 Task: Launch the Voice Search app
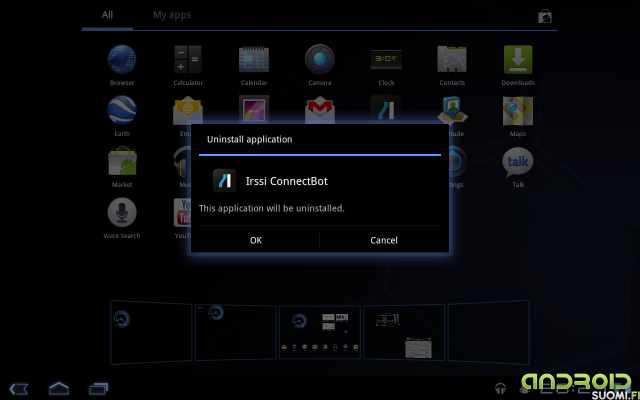122,212
